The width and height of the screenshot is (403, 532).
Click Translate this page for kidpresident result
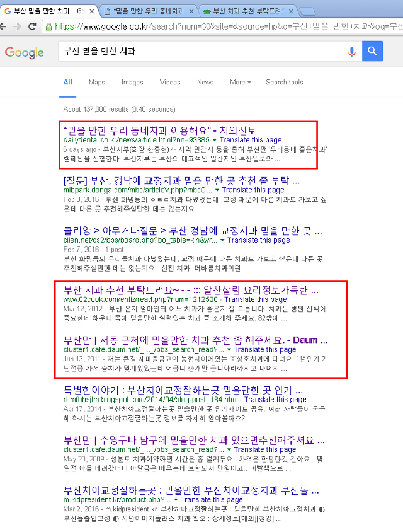point(212,500)
